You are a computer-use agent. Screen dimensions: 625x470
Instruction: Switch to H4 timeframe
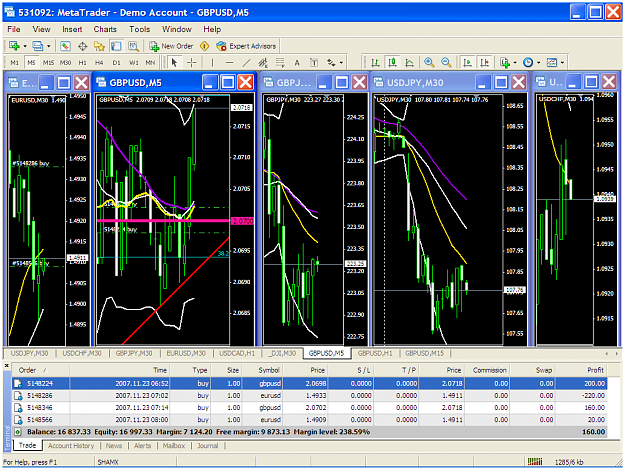tap(99, 63)
